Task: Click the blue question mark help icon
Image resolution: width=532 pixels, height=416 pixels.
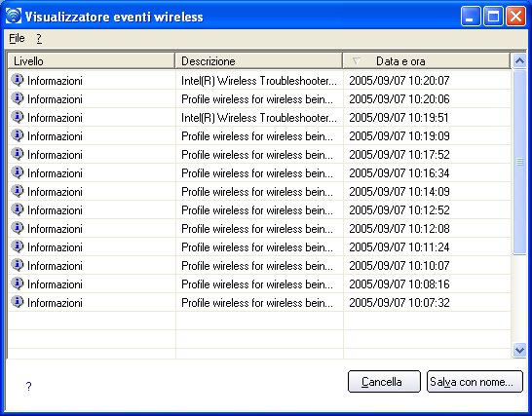Action: point(29,386)
